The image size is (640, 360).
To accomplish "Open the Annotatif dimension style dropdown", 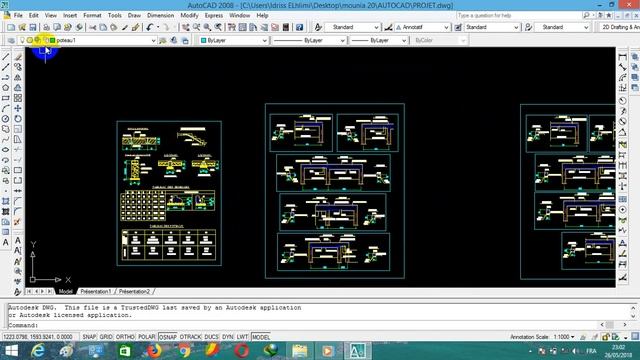I will click(x=422, y=27).
